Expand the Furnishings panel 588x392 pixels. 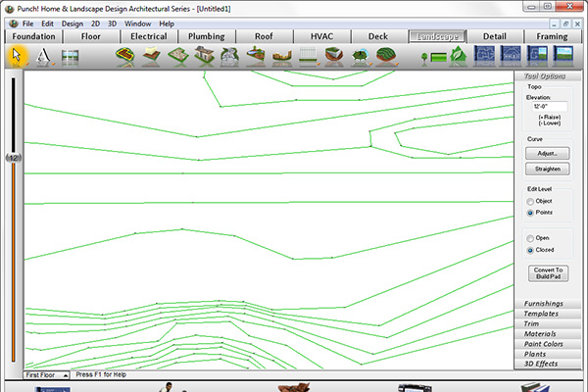(548, 304)
